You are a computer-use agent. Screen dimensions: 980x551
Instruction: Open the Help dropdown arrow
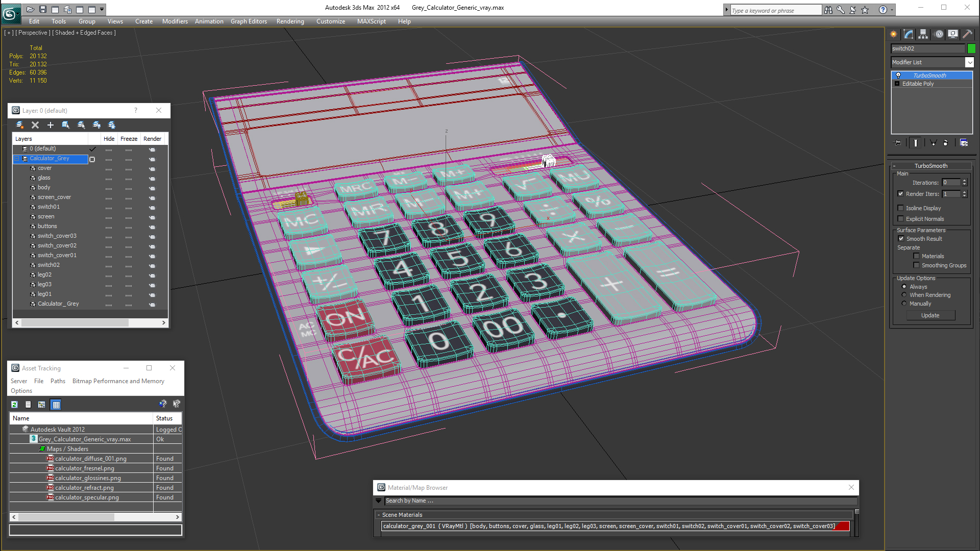point(892,10)
